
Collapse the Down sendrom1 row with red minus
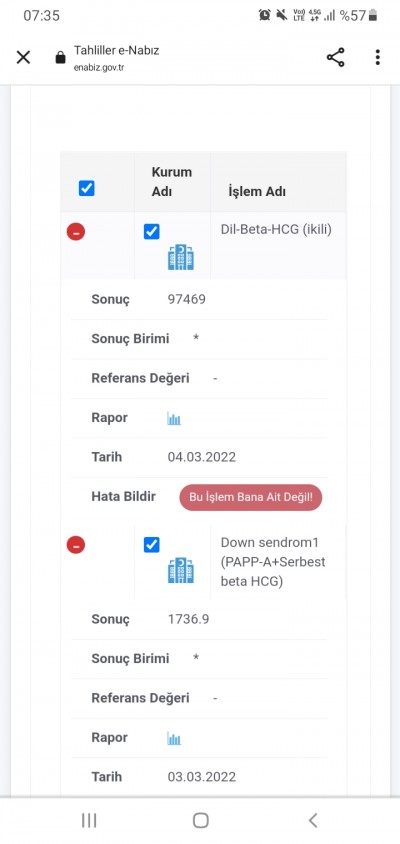coord(76,545)
